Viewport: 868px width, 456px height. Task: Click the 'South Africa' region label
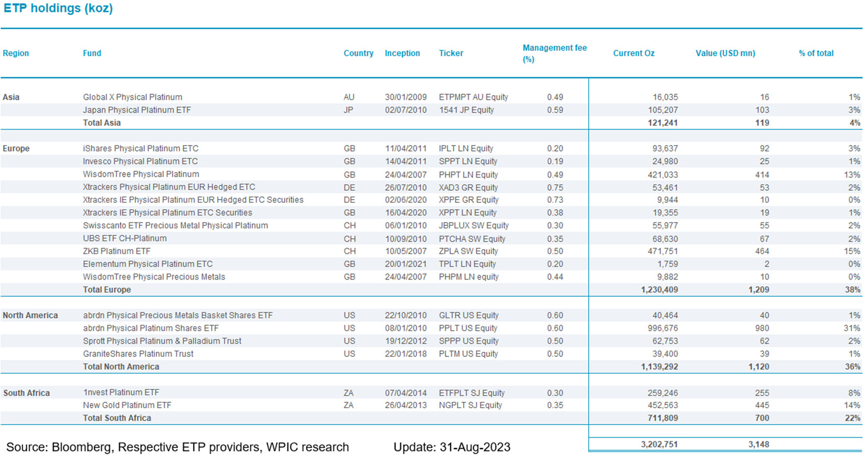click(x=26, y=393)
